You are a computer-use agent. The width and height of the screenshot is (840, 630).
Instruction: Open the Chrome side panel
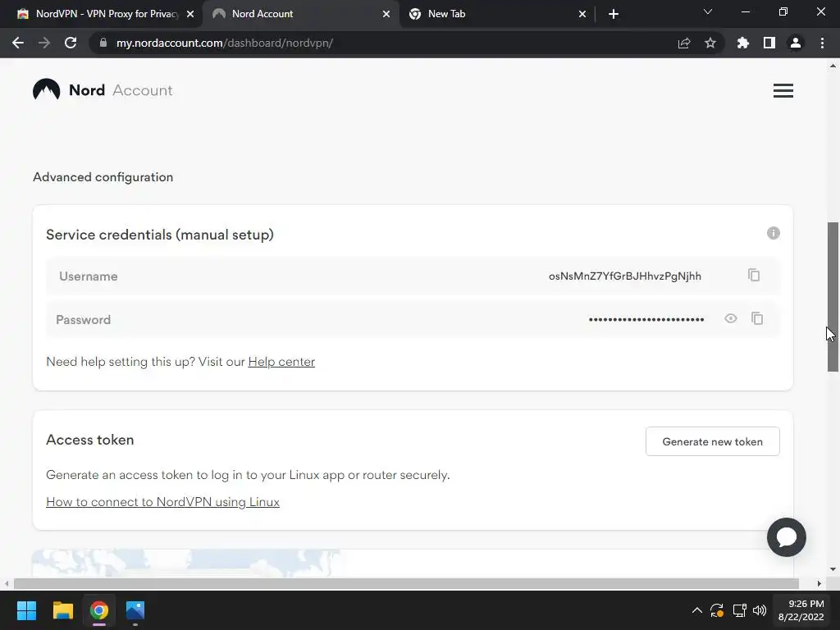click(769, 43)
